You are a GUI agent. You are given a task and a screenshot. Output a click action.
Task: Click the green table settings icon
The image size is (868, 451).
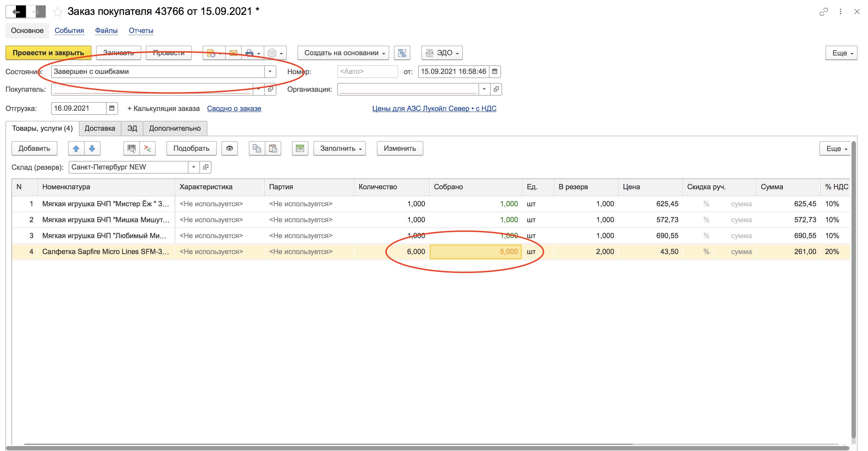[x=300, y=149]
